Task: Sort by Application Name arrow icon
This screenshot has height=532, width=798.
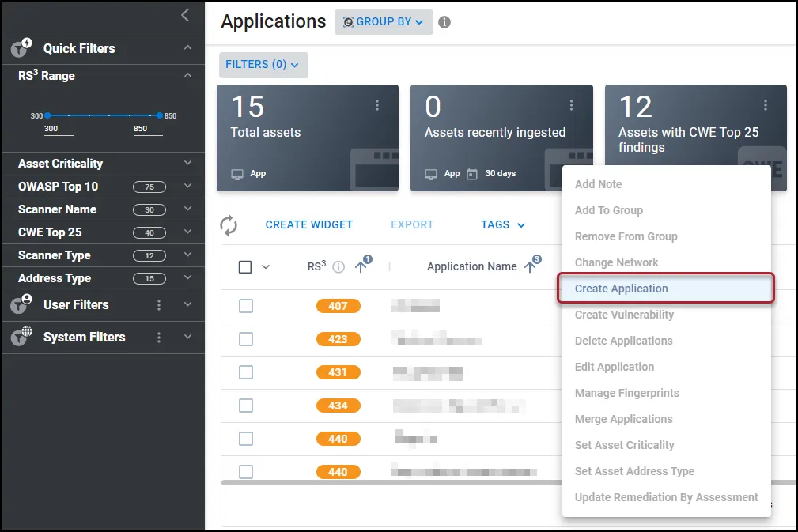Action: coord(531,266)
